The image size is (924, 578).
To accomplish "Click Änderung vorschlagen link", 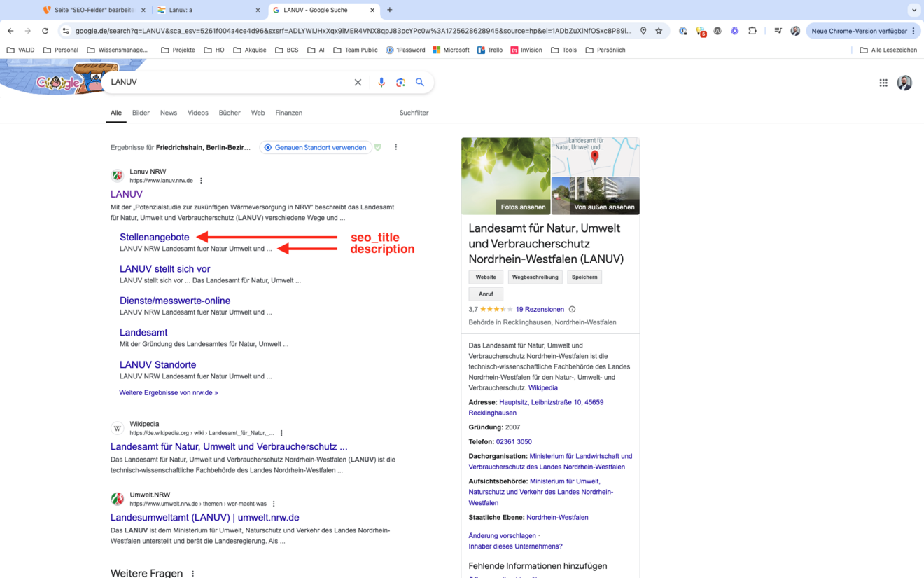I will point(502,535).
